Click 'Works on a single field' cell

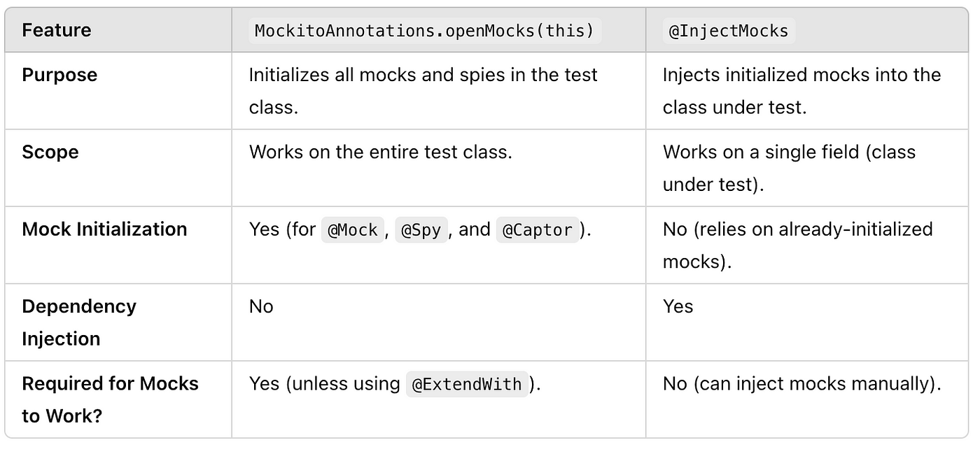[789, 168]
